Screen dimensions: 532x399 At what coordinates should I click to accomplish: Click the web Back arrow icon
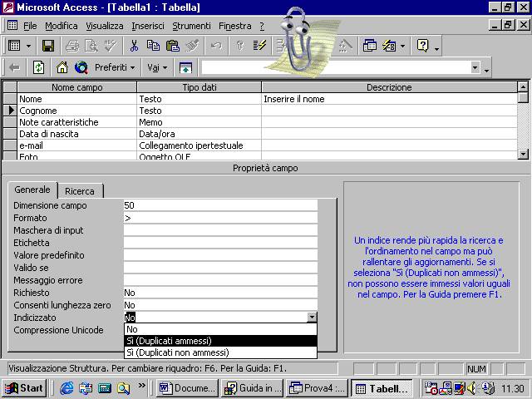[x=14, y=68]
